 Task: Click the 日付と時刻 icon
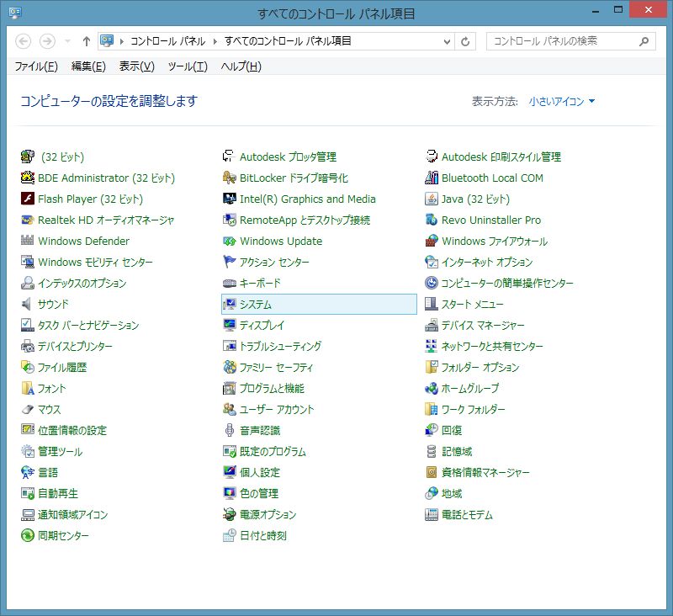click(230, 535)
